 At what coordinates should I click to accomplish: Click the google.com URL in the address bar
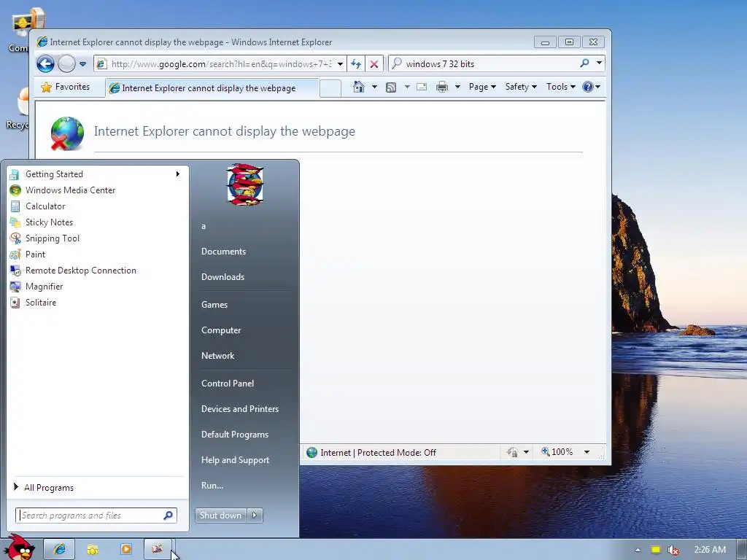click(x=220, y=64)
